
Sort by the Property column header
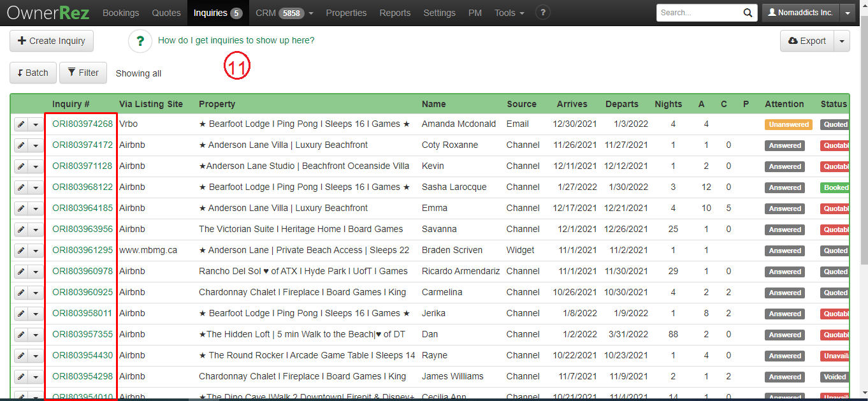pyautogui.click(x=217, y=104)
